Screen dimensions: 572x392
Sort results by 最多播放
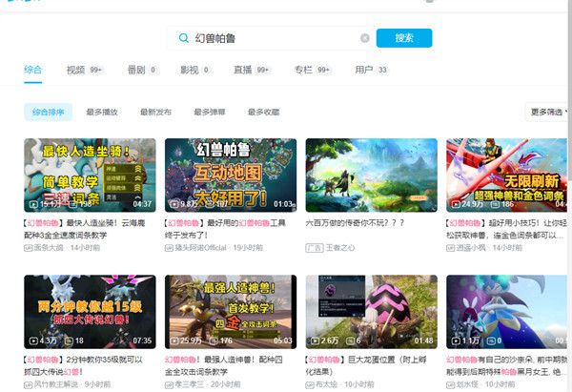(102, 112)
